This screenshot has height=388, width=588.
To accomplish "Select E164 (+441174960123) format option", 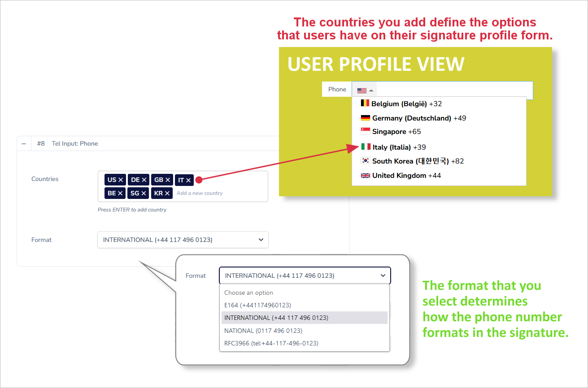I will 258,305.
